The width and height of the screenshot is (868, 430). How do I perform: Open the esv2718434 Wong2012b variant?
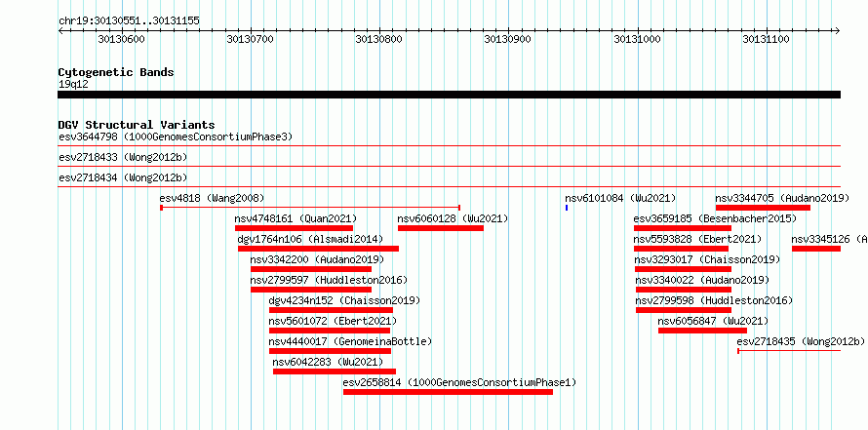coord(123,178)
